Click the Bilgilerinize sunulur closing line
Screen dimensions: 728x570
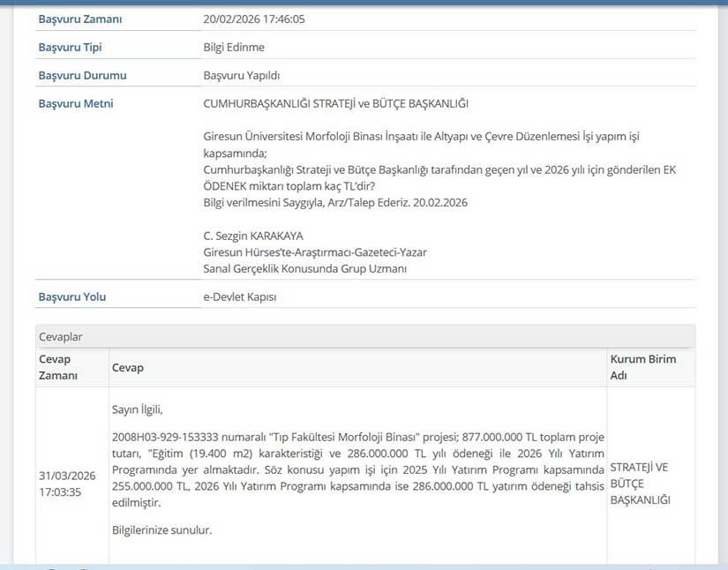pos(162,530)
